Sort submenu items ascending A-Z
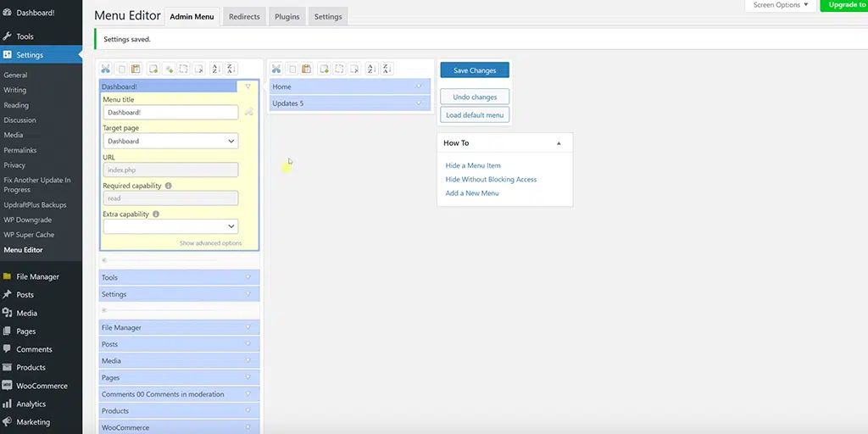Screen dimensions: 868x434 (370, 69)
